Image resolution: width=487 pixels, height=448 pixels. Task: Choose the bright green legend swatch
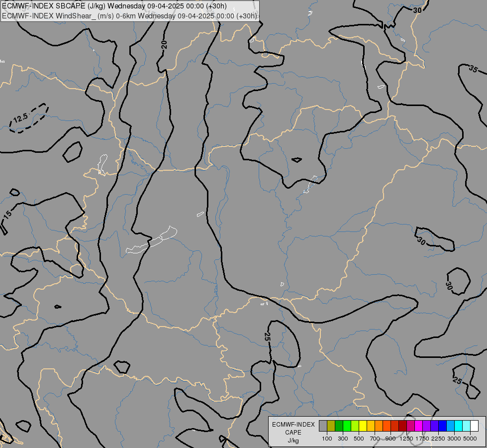[x=347, y=426]
